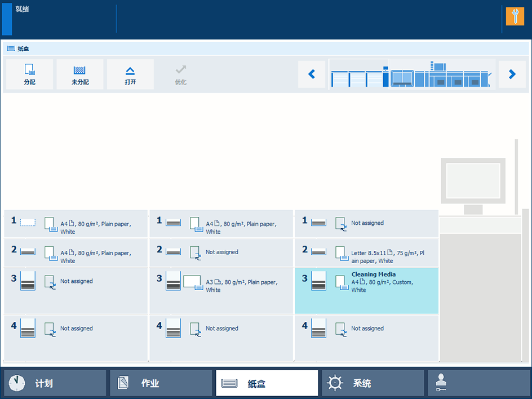Viewport: 532px width, 399px height.
Task: Switch to the 计划 tab
Action: pyautogui.click(x=55, y=383)
